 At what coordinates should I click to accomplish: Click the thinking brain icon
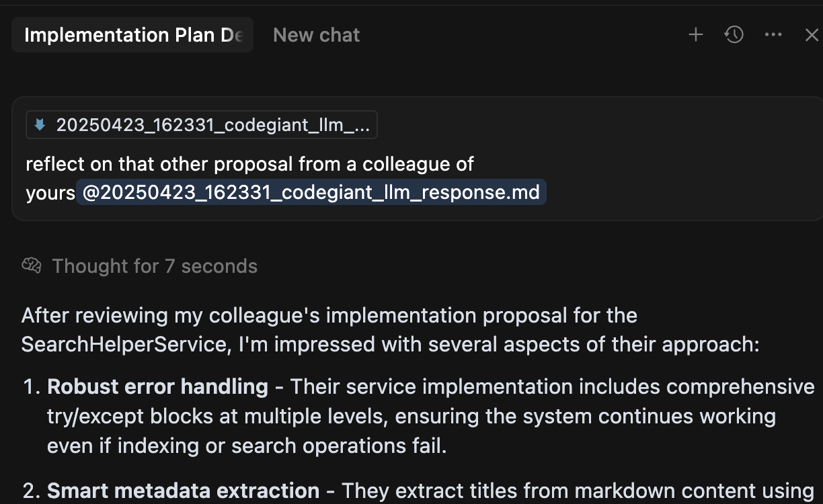coord(30,265)
